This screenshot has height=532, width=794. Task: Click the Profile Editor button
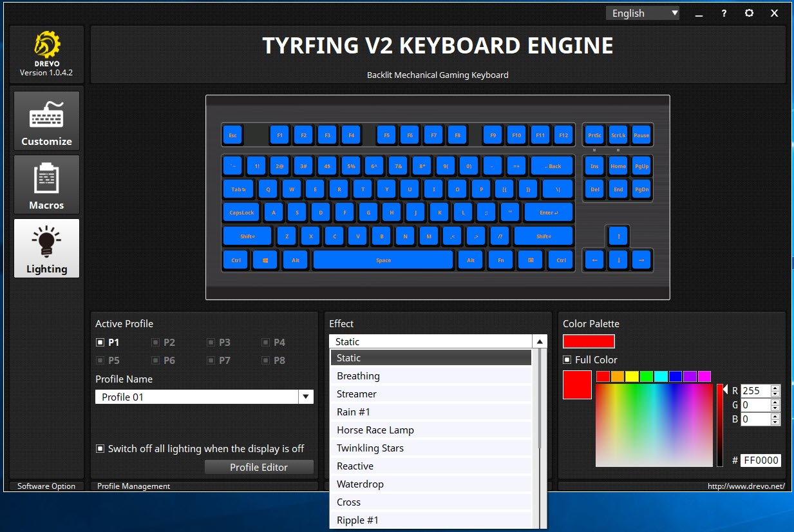[259, 467]
